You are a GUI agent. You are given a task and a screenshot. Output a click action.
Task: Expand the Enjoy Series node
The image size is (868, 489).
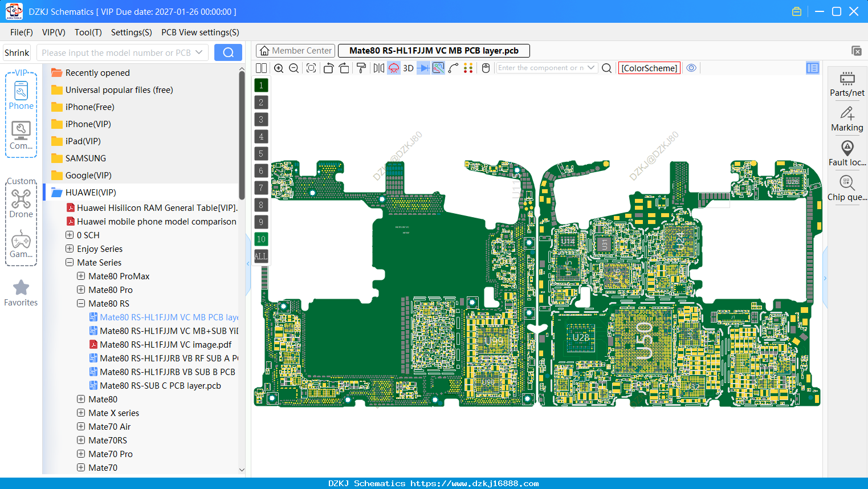coord(70,248)
